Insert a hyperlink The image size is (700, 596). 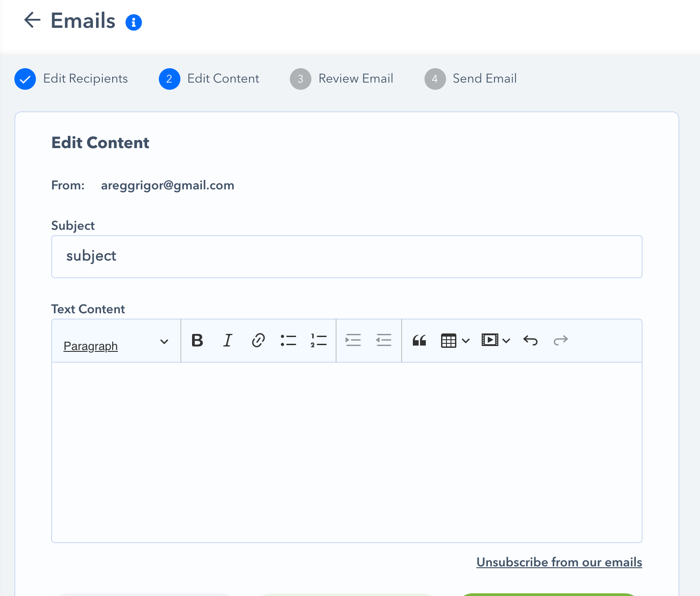[x=258, y=341]
